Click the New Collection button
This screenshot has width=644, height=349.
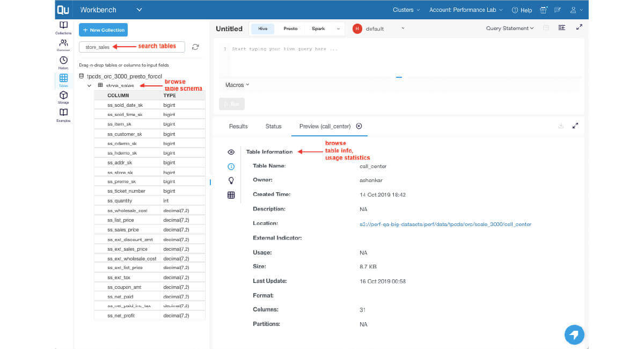click(103, 30)
